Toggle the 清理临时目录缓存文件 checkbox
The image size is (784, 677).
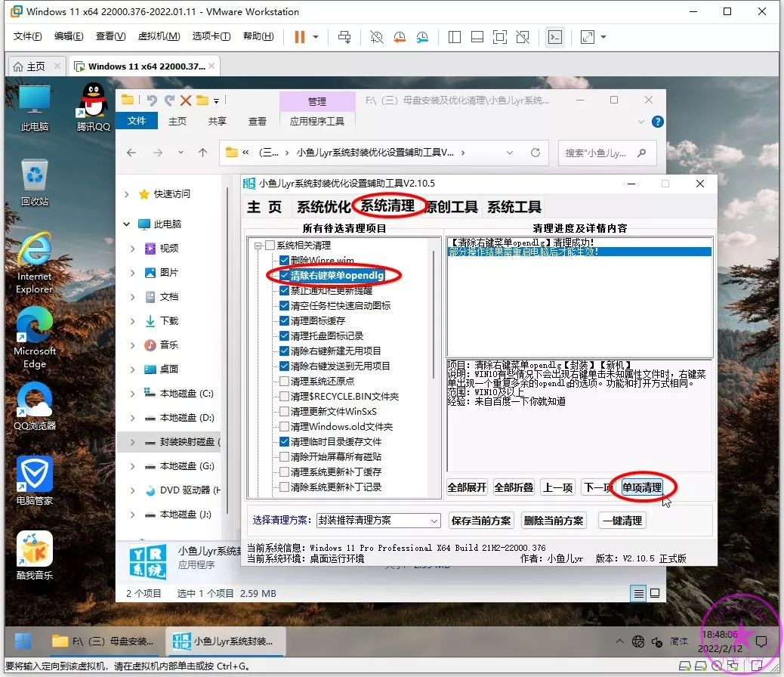284,442
